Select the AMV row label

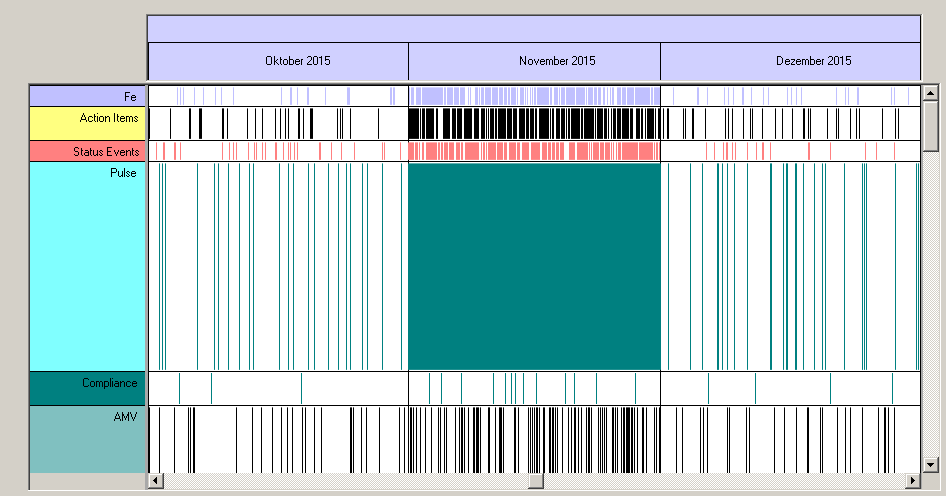[88, 438]
